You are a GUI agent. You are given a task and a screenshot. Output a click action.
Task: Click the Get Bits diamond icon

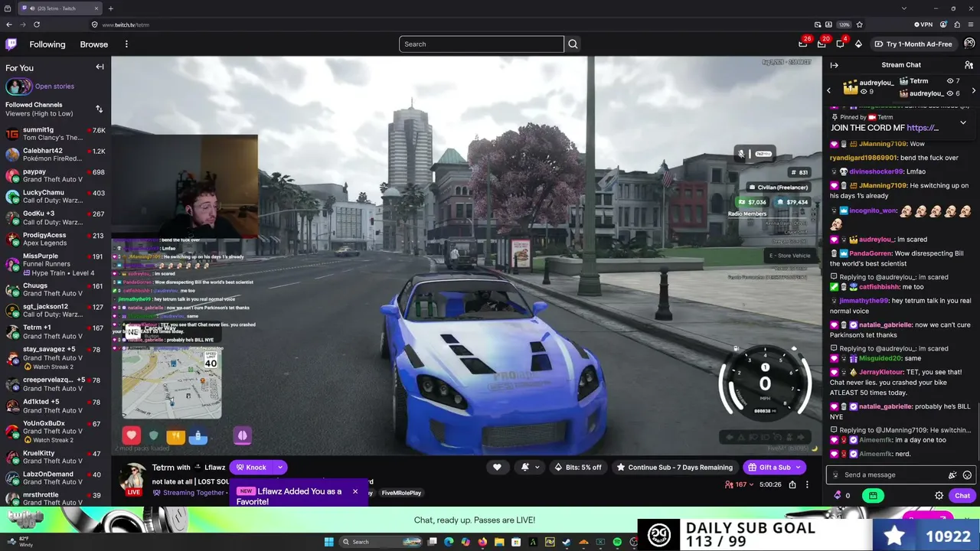click(858, 44)
